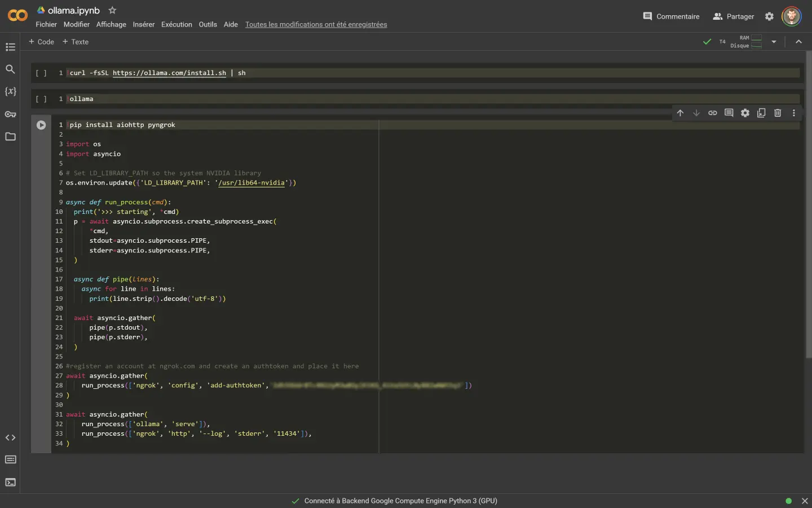Click the Partager button
Image resolution: width=812 pixels, height=508 pixels.
(x=733, y=16)
